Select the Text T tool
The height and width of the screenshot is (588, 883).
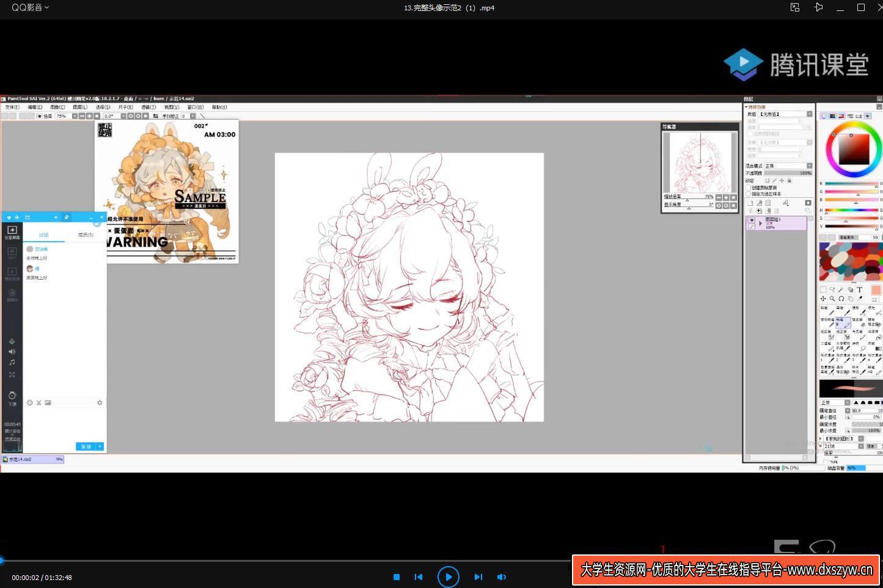click(x=859, y=290)
